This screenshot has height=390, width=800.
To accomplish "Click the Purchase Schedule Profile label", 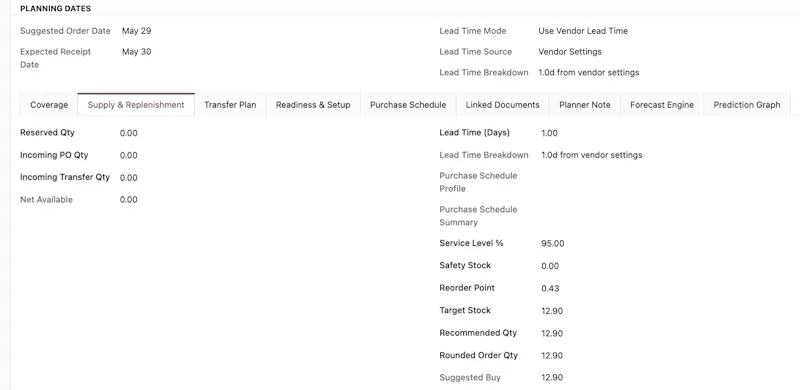I will coord(478,182).
